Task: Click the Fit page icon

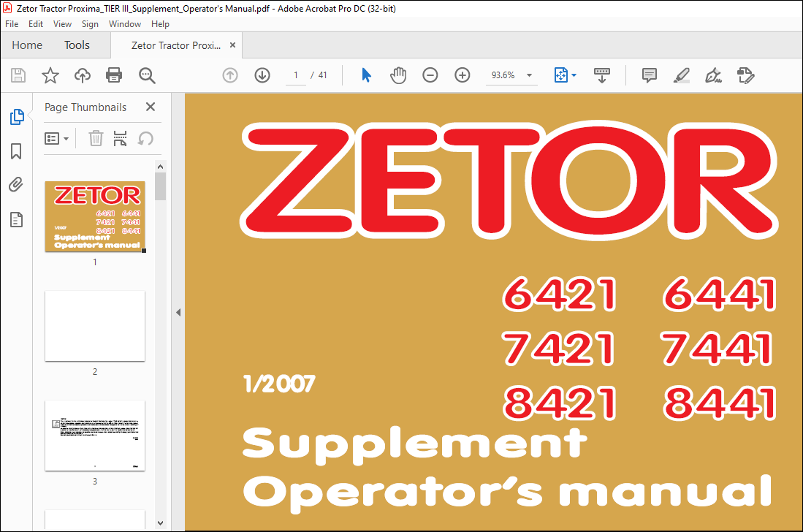Action: pyautogui.click(x=561, y=75)
